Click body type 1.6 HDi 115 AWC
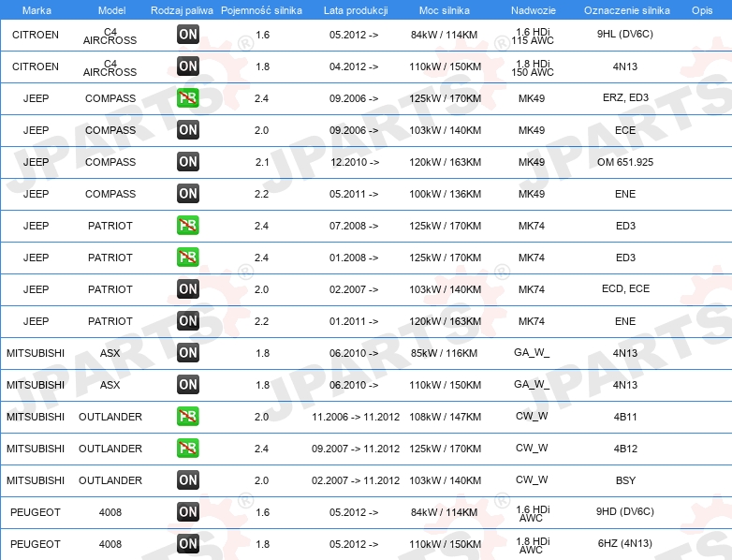Screen dimensions: 732x560 [533, 36]
